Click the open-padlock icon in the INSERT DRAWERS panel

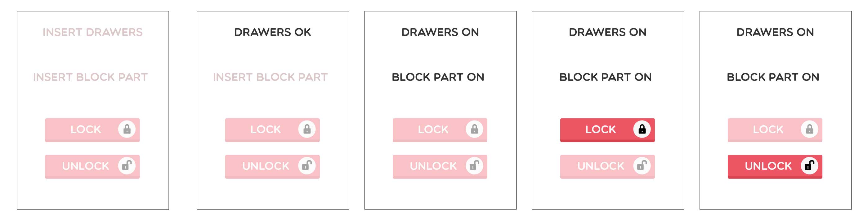[x=127, y=165]
